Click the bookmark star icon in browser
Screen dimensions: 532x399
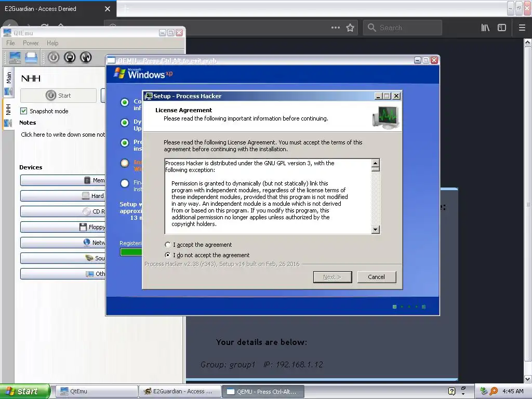click(350, 28)
